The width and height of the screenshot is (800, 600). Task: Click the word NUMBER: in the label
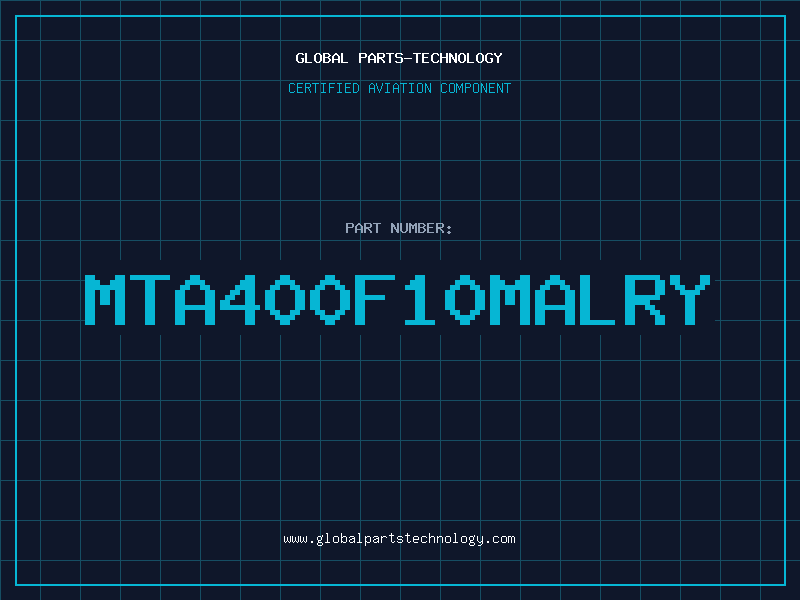[422, 228]
